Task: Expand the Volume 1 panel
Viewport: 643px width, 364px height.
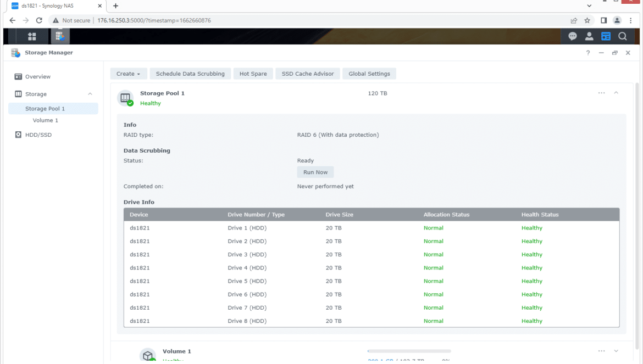Action: coord(616,351)
